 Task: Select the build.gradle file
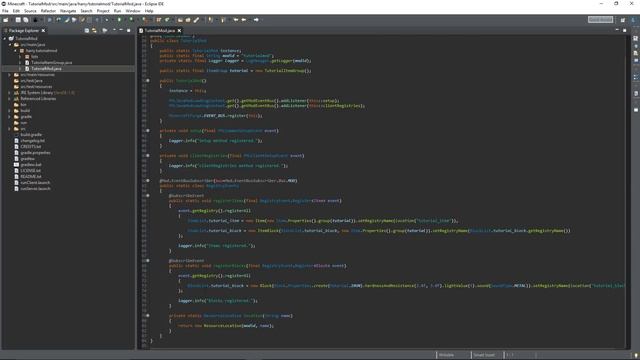31,135
